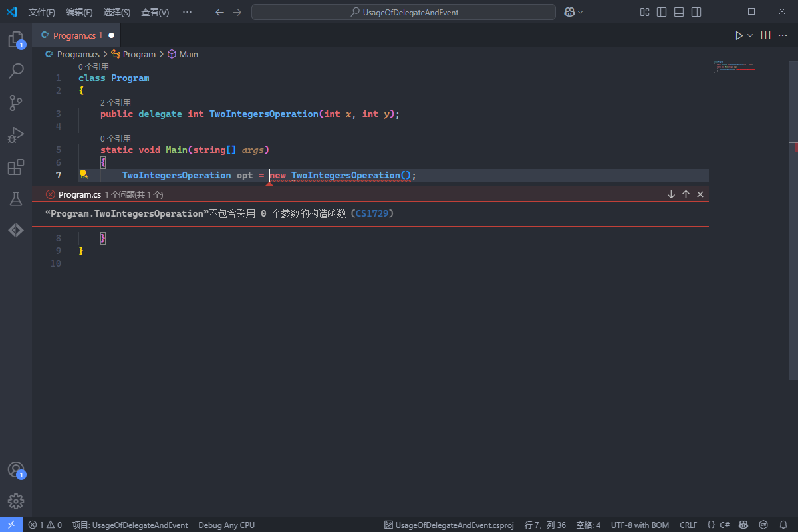Open the Search view icon
Image resolution: width=798 pixels, height=532 pixels.
(16, 70)
